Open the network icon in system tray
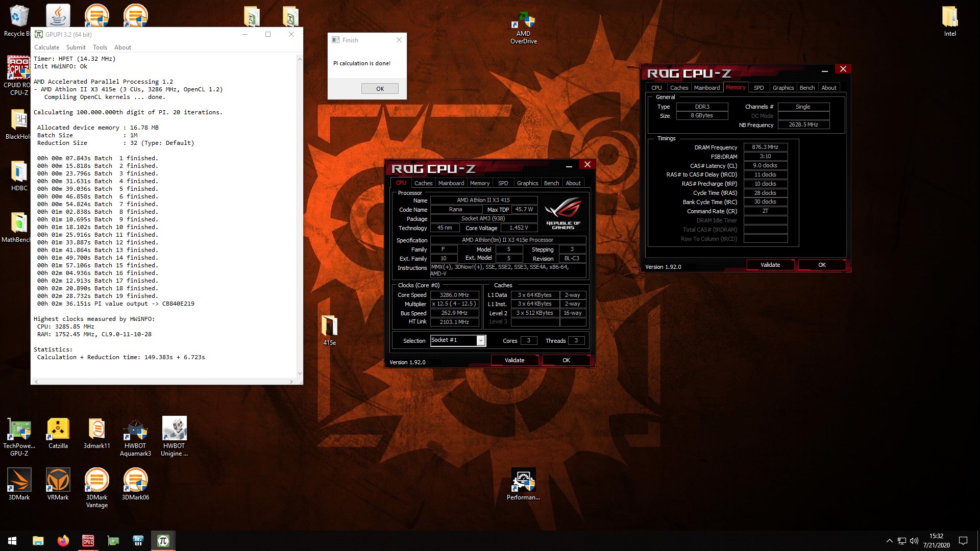 [x=901, y=541]
